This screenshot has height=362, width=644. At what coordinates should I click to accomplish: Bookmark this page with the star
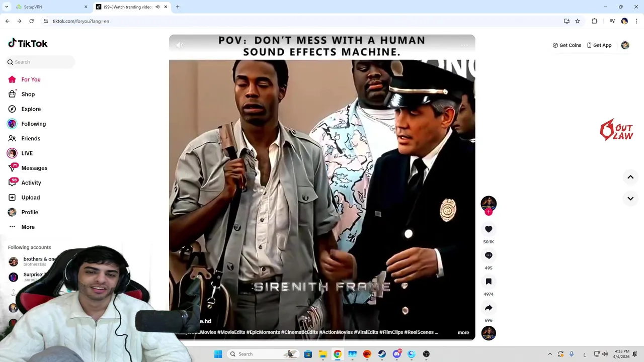[x=578, y=21]
